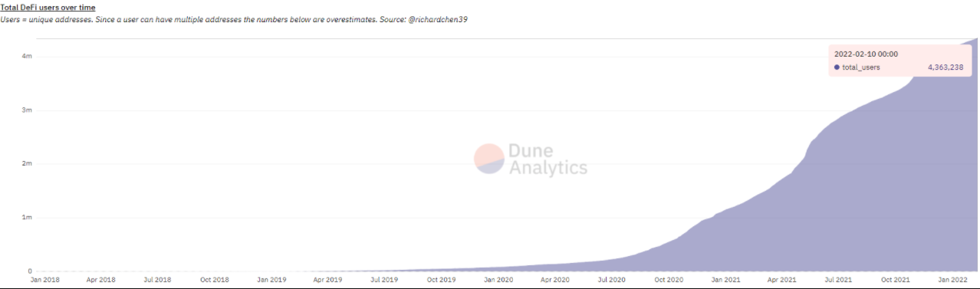Click the total_users label in the tooltip

(861, 67)
